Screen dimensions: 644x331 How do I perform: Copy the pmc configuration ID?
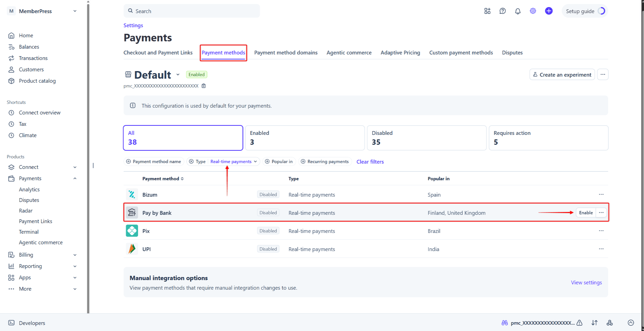coord(204,86)
